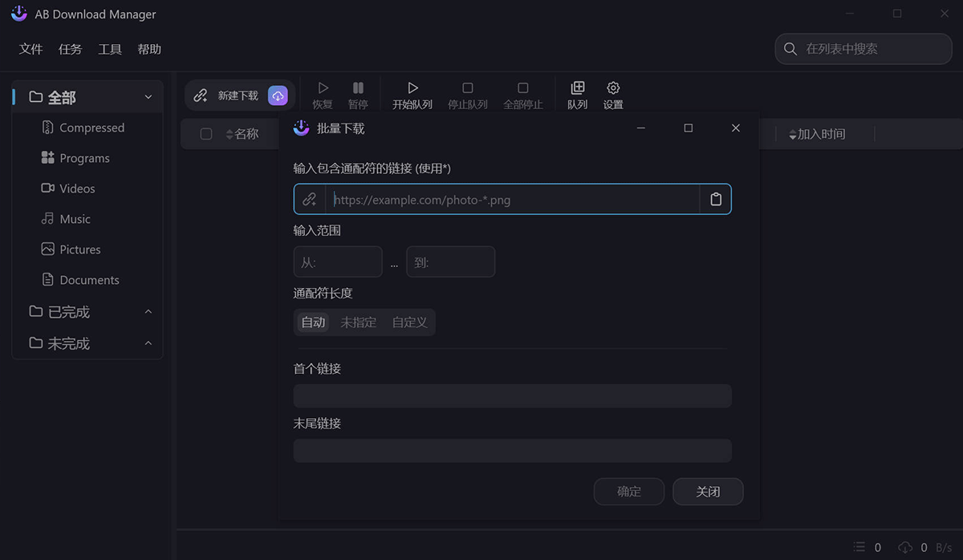The image size is (963, 560).
Task: Open the 工具 menu
Action: 110,49
